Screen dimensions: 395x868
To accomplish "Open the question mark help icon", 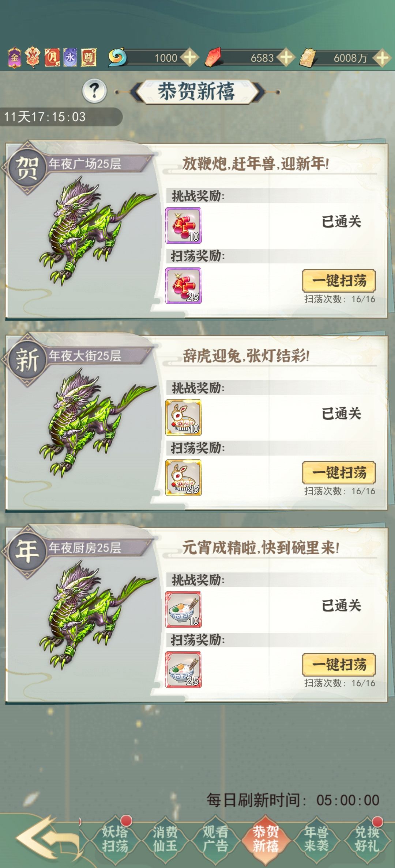I will point(94,91).
